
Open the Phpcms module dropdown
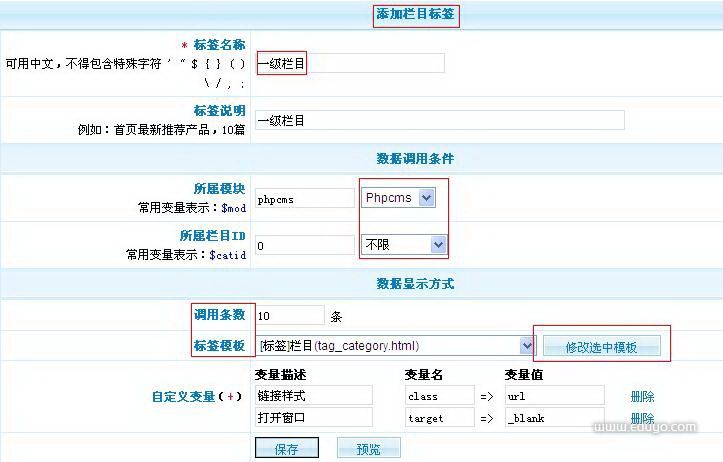399,198
